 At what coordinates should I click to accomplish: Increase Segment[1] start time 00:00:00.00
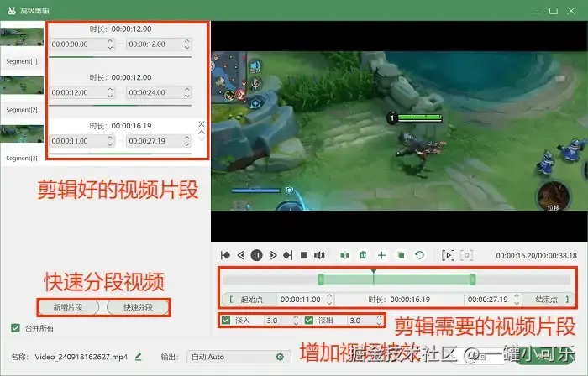(110, 41)
